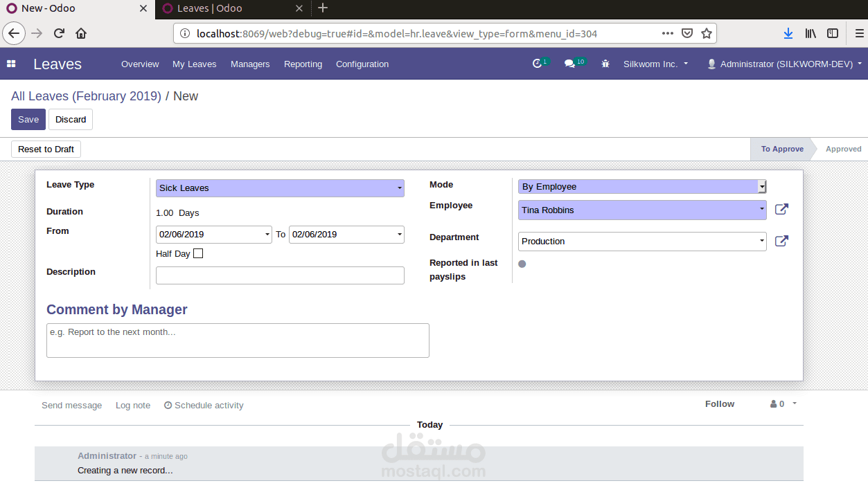Viewport: 868px width, 490px height.
Task: Open the Configuration menu
Action: click(x=362, y=64)
